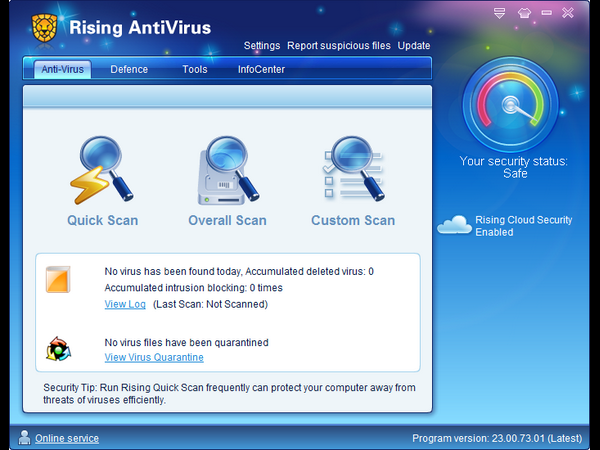This screenshot has width=600, height=450.
Task: Switch to the InfoCenter tab
Action: [x=261, y=69]
